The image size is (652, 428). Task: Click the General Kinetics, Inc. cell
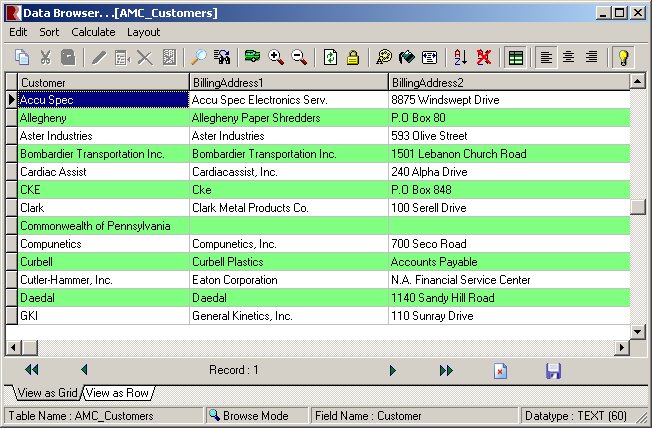tap(289, 316)
